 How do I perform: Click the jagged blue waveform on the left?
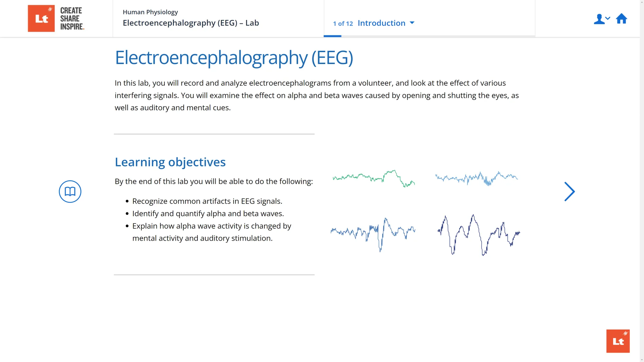[x=373, y=232]
